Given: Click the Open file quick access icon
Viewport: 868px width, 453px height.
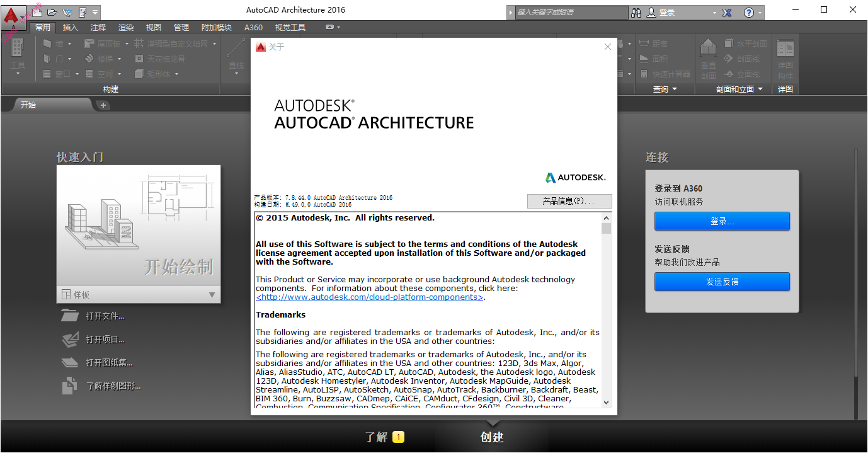Looking at the screenshot, I should [x=52, y=12].
